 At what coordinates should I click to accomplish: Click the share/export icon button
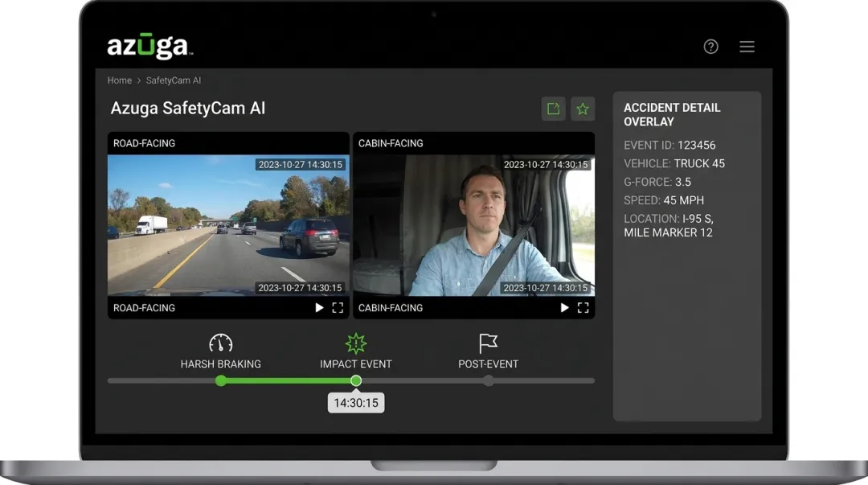tap(553, 109)
